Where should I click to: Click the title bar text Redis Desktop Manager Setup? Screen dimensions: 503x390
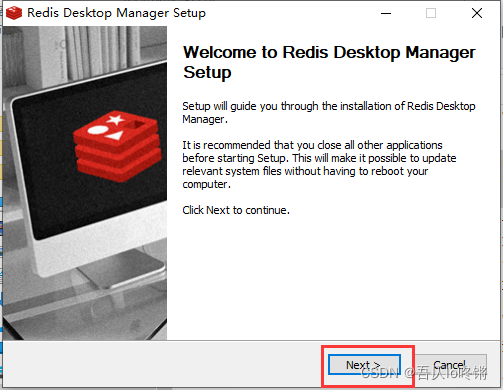pyautogui.click(x=116, y=13)
